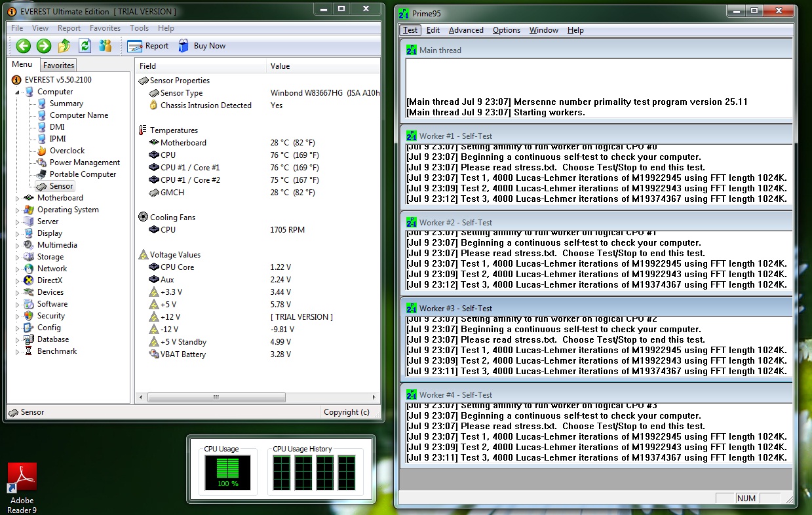This screenshot has height=515, width=812.
Task: Click the Up level arrow icon in EVEREST
Action: [x=64, y=46]
